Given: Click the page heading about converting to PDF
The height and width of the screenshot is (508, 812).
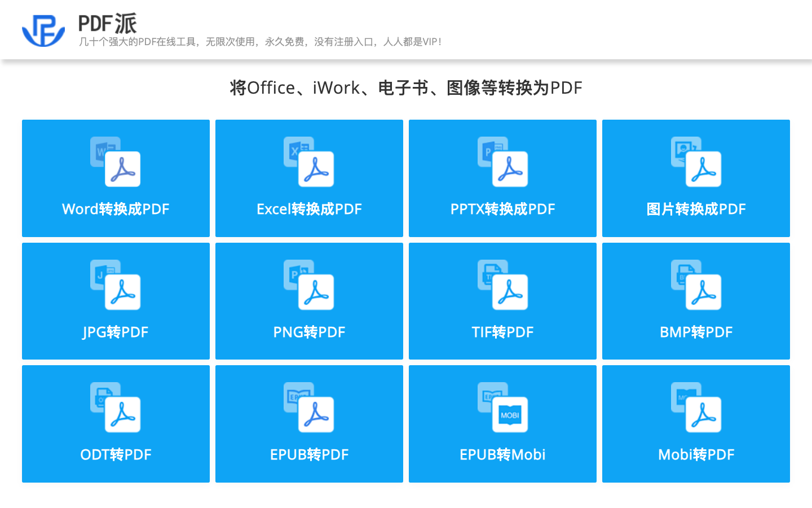Looking at the screenshot, I should [x=406, y=88].
